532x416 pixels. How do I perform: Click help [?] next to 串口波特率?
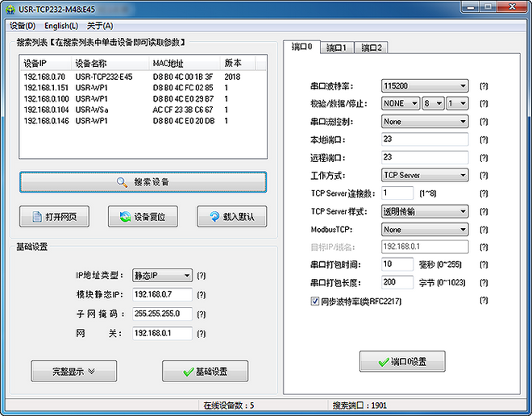[x=484, y=86]
